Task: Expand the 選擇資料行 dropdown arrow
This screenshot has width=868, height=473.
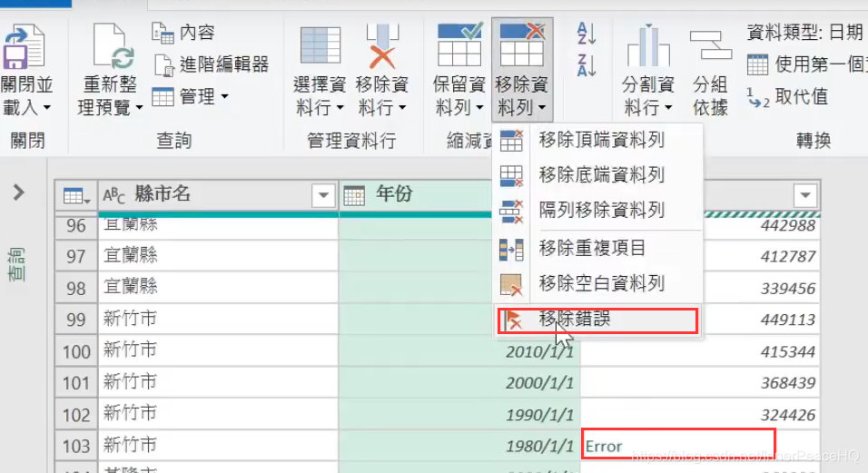Action: (340, 107)
